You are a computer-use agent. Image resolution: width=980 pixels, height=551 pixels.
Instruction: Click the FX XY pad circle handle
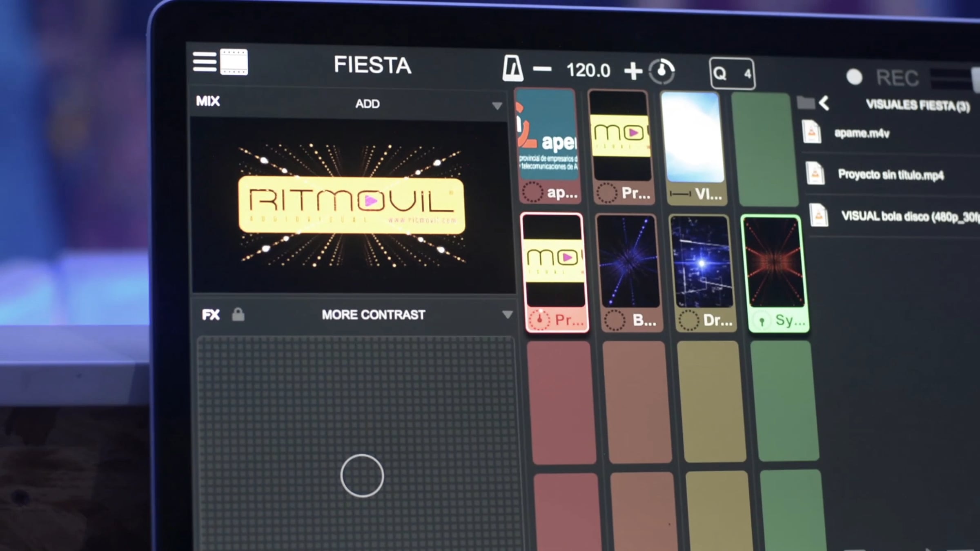pyautogui.click(x=362, y=475)
